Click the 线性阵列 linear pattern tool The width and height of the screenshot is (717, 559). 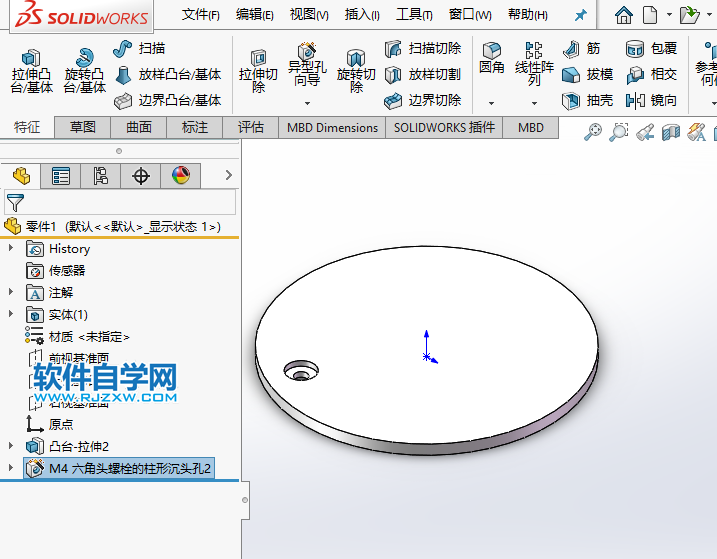coord(534,62)
